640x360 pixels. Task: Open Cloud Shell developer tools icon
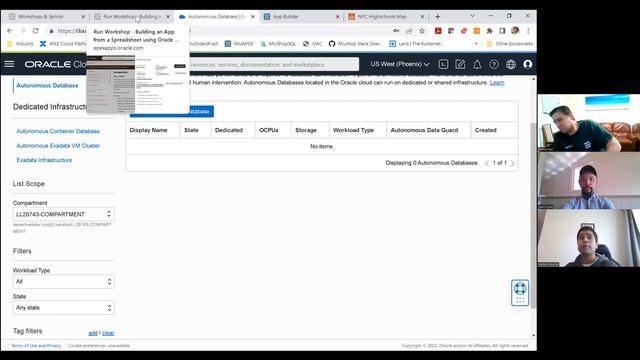click(x=443, y=64)
